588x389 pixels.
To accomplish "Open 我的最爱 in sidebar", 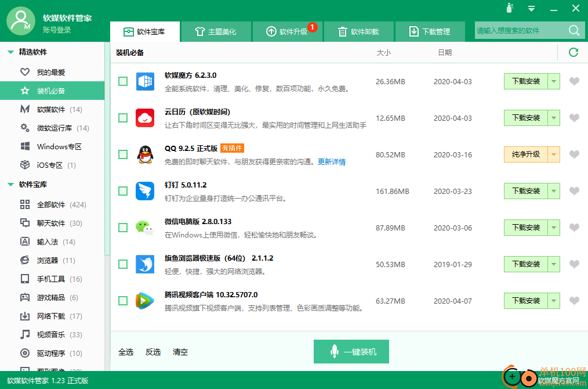I will 53,72.
